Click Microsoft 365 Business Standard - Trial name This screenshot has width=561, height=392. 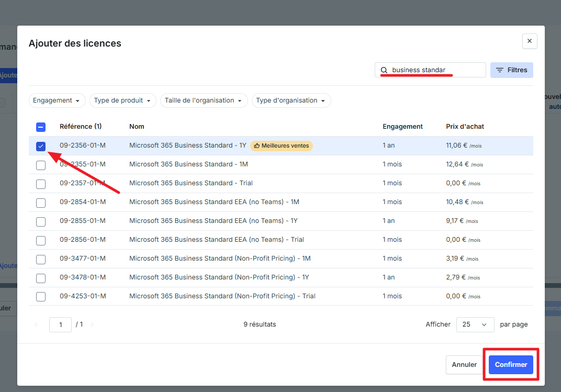coord(190,183)
